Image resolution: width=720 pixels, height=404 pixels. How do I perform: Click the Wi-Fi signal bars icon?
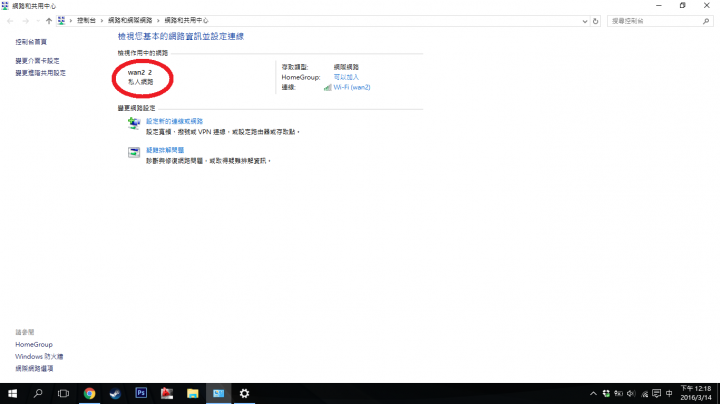[327, 87]
